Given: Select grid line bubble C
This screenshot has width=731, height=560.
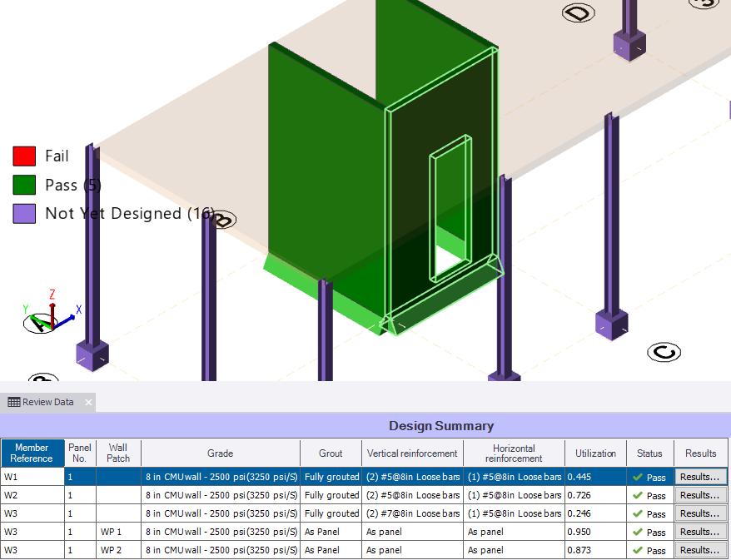Looking at the screenshot, I should tap(664, 352).
